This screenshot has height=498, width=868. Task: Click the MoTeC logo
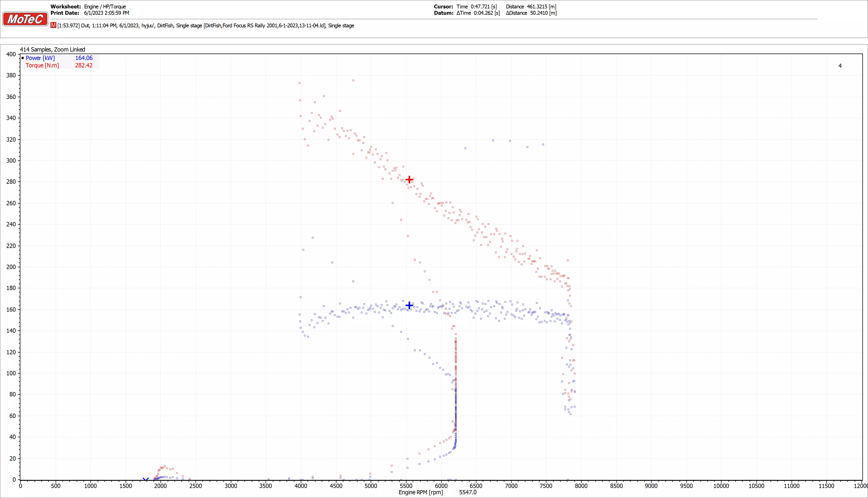25,19
